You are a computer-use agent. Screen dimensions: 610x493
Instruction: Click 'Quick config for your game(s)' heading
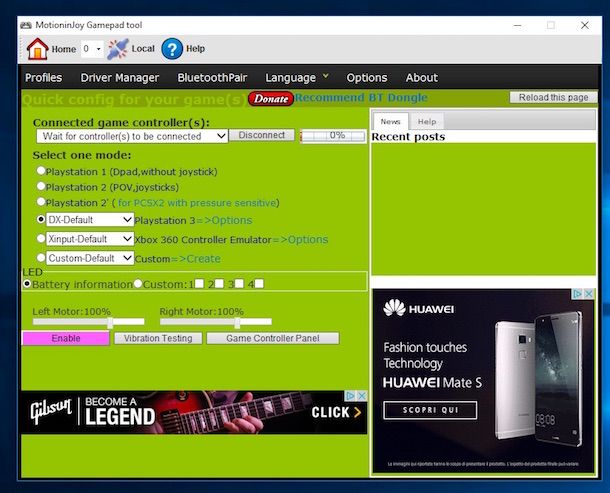[135, 100]
